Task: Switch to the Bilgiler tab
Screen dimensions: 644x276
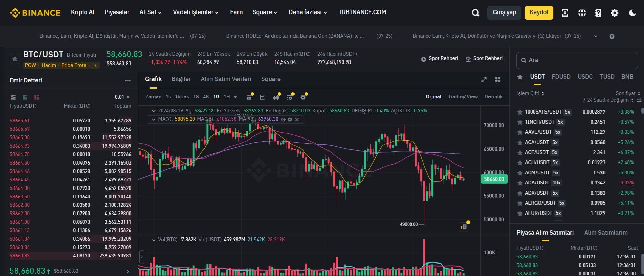Action: (181, 79)
